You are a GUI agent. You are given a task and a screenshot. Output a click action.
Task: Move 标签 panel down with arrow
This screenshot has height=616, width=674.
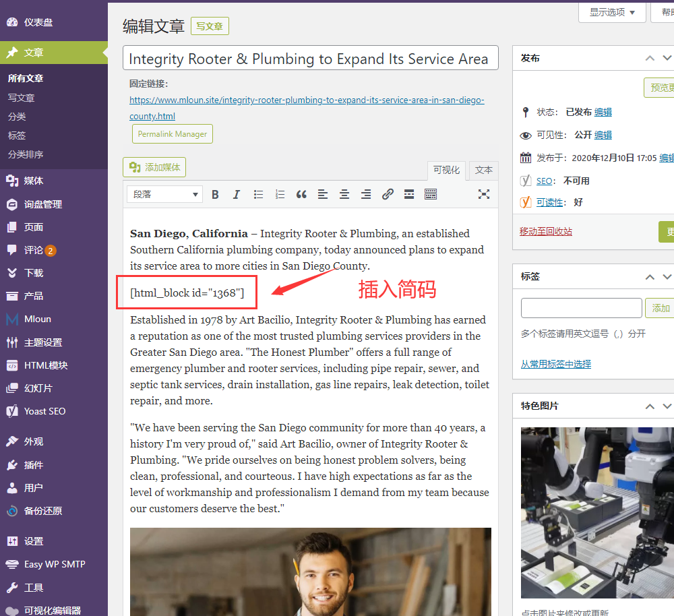coord(667,277)
